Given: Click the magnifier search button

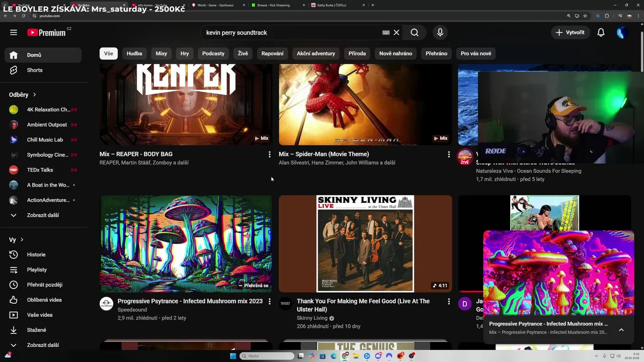Looking at the screenshot, I should [414, 32].
